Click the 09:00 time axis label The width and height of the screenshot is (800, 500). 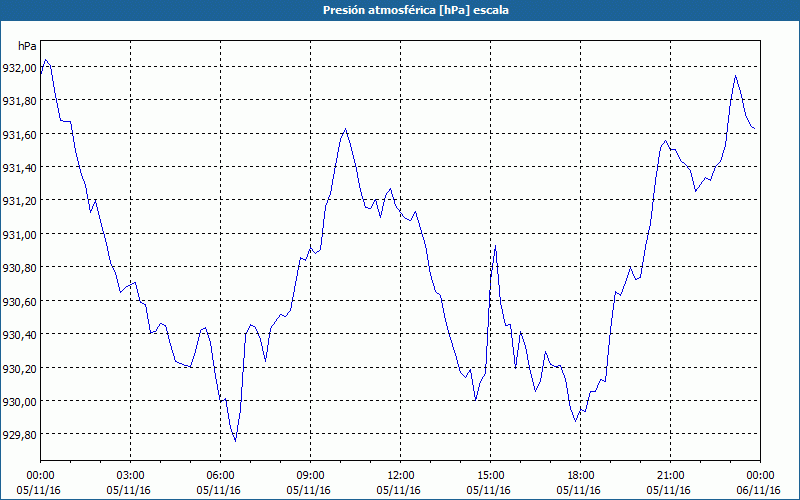click(x=310, y=475)
